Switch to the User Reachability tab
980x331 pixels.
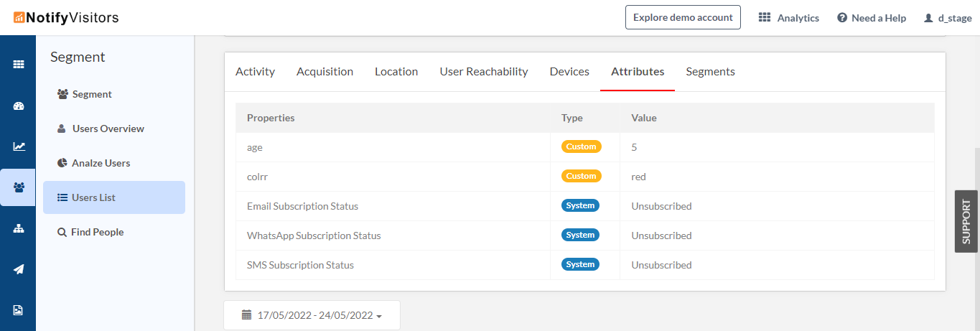click(x=484, y=72)
